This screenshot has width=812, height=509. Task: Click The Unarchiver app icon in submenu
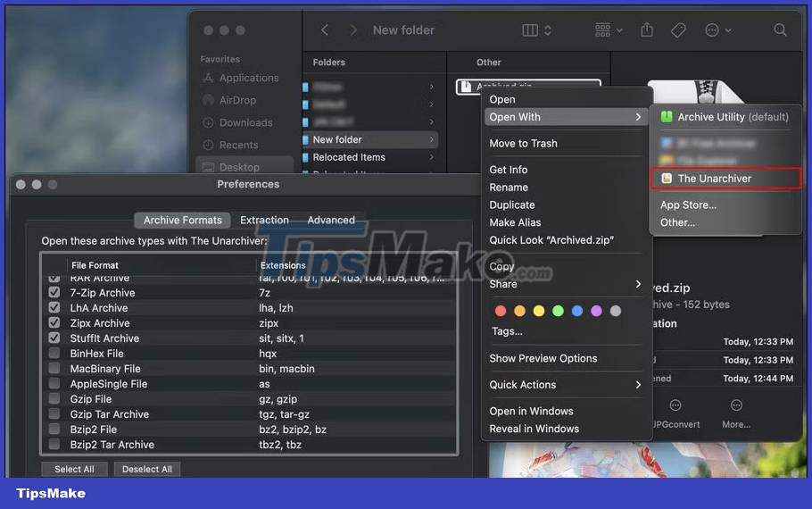coord(667,179)
